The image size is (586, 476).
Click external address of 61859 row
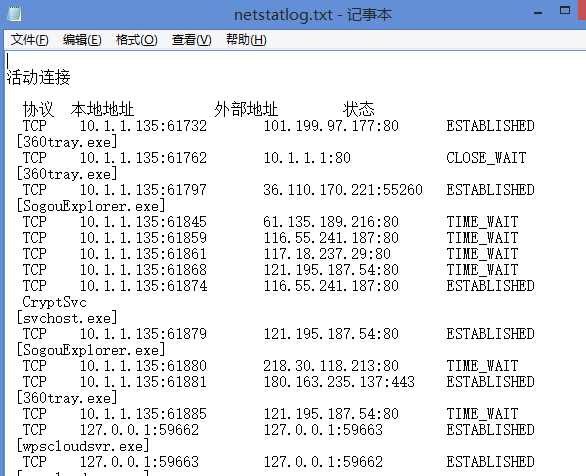(331, 238)
